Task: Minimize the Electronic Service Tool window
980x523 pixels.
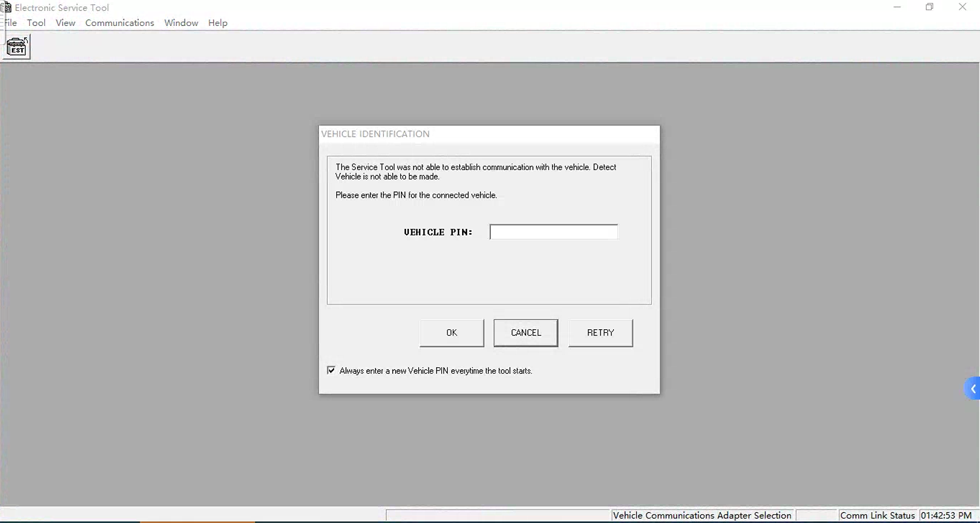Action: [x=896, y=7]
